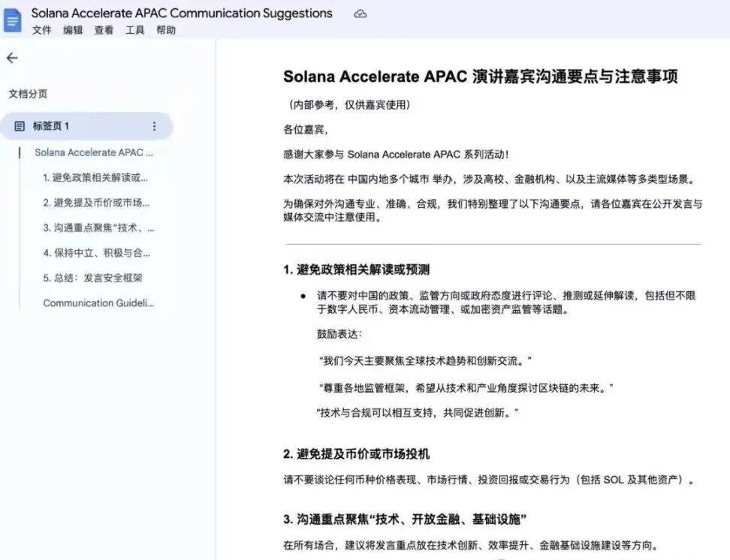Open the 帮助 menu
The height and width of the screenshot is (560, 730).
[166, 30]
